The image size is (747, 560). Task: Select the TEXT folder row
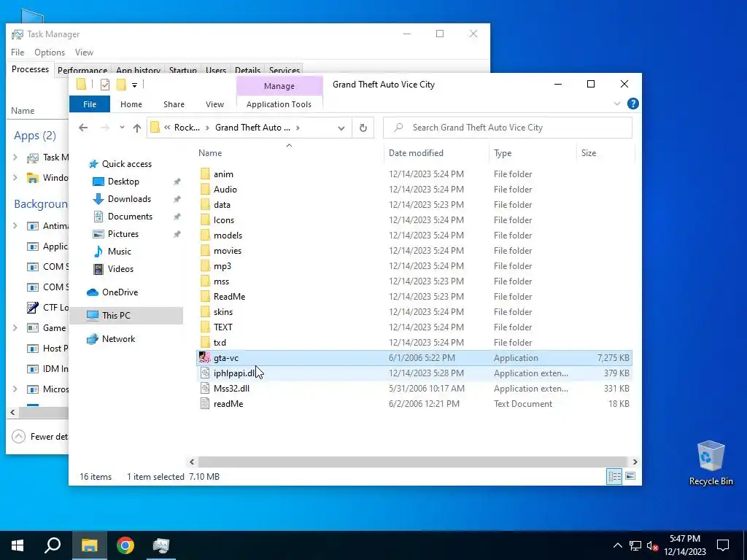coord(414,327)
